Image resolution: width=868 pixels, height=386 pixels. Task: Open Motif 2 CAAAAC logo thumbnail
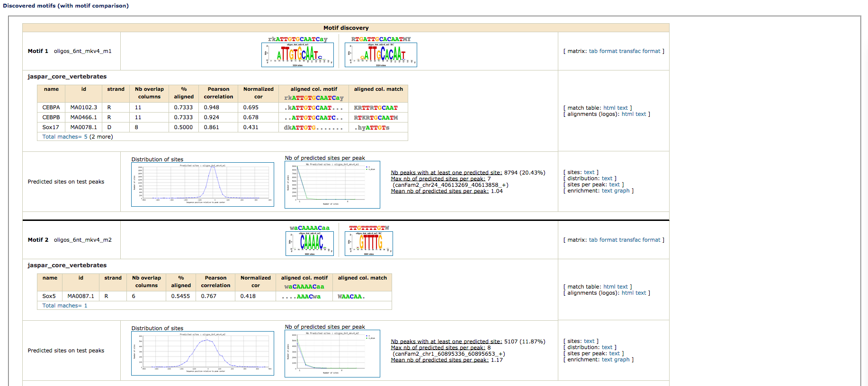(x=310, y=244)
